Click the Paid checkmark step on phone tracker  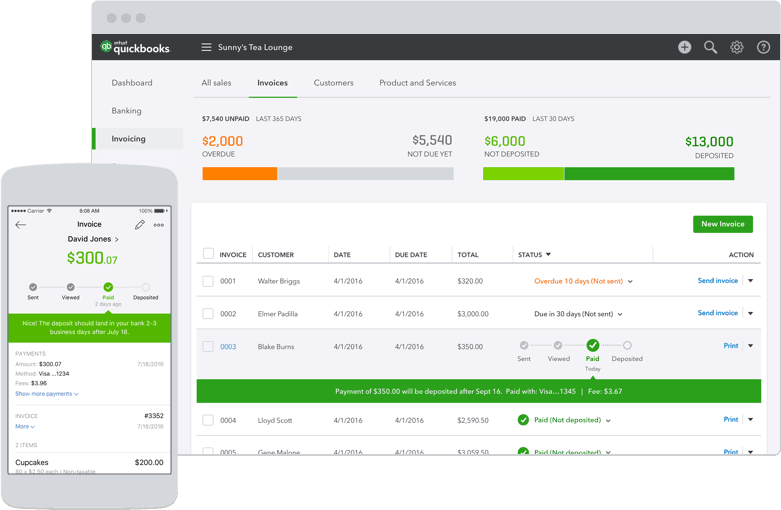108,287
